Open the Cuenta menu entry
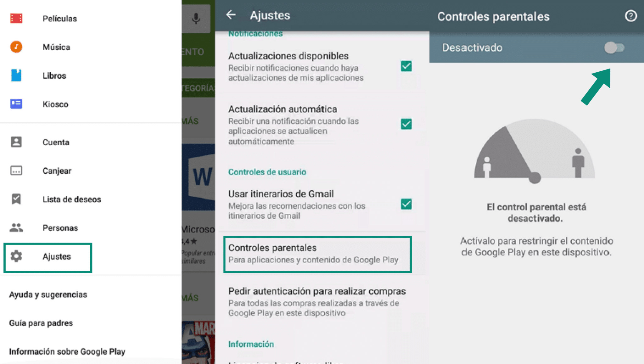The width and height of the screenshot is (644, 364). [x=56, y=142]
